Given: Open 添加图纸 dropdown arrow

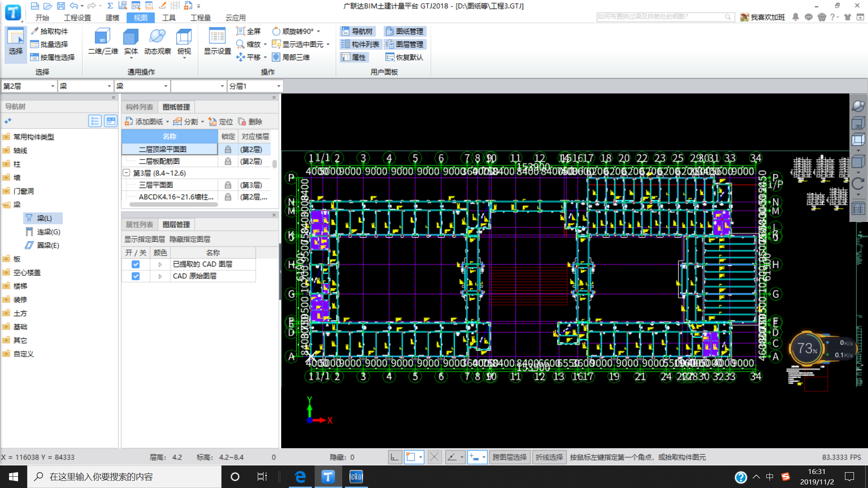Looking at the screenshot, I should coord(167,122).
